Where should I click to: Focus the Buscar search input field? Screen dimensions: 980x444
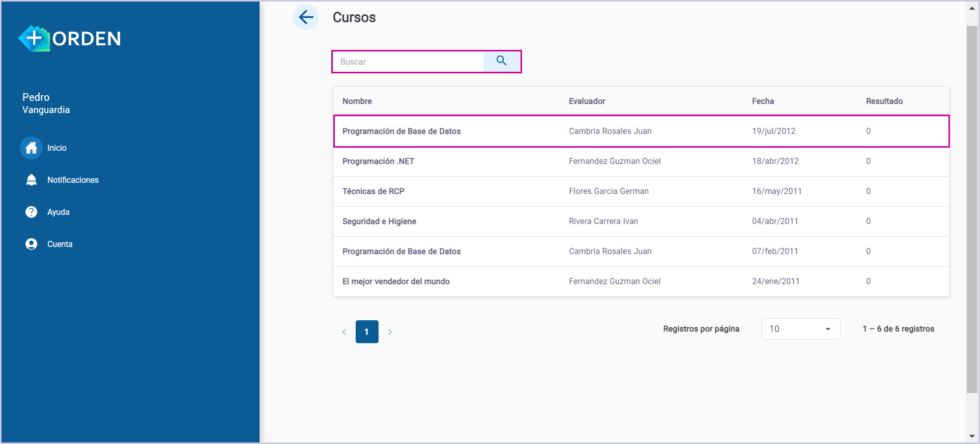[407, 62]
